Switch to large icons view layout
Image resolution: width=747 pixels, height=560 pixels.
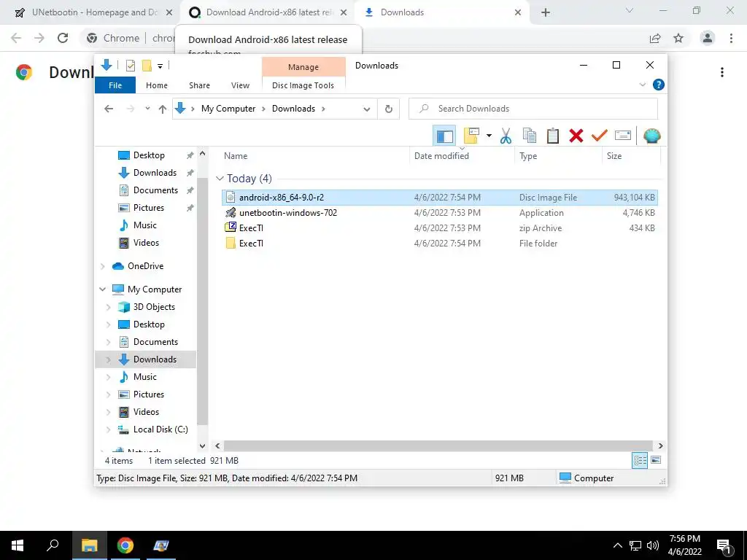click(656, 461)
